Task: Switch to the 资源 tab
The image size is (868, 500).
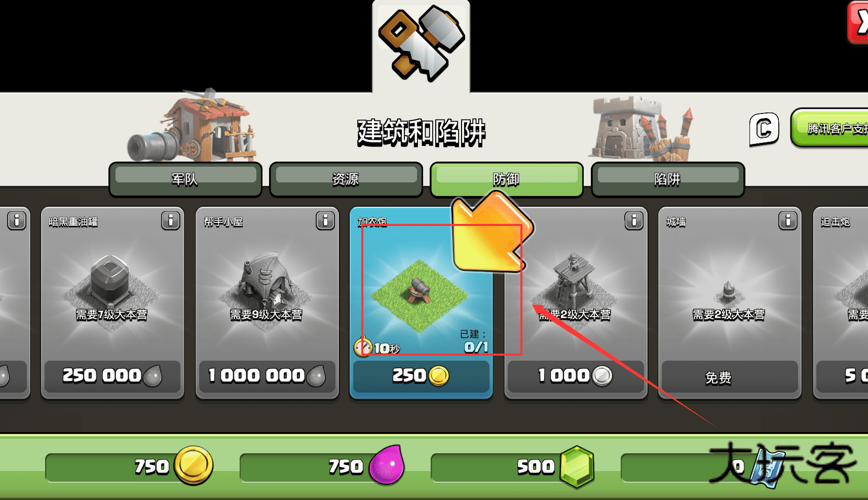Action: [x=346, y=179]
